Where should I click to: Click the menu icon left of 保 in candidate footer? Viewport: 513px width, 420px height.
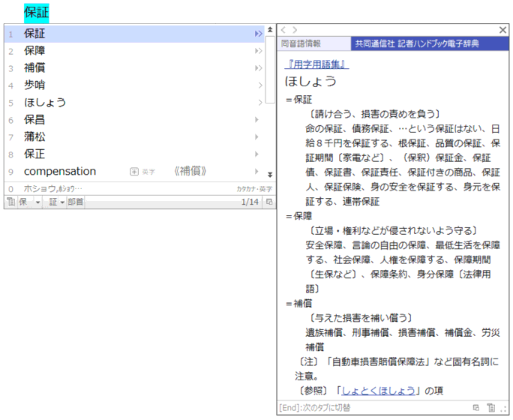[10, 202]
